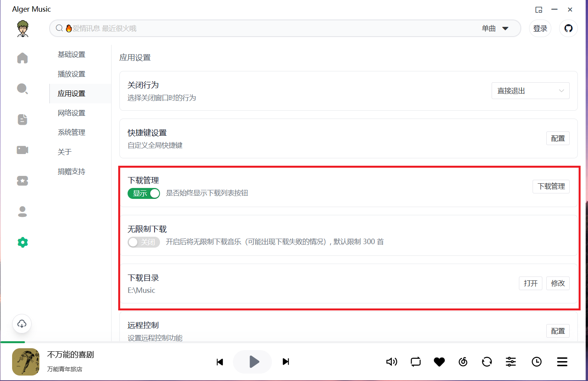Select the playback settings tab
Screen dimensions: 588x381
click(71, 74)
